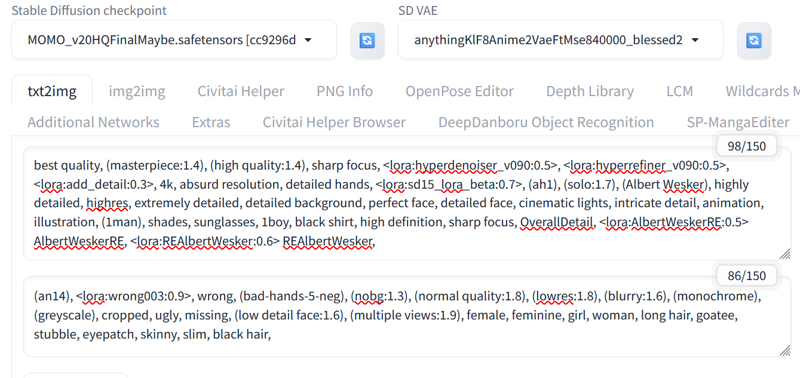Open DeepDanboru Object Recognition tab
This screenshot has width=800, height=378.
[x=546, y=122]
